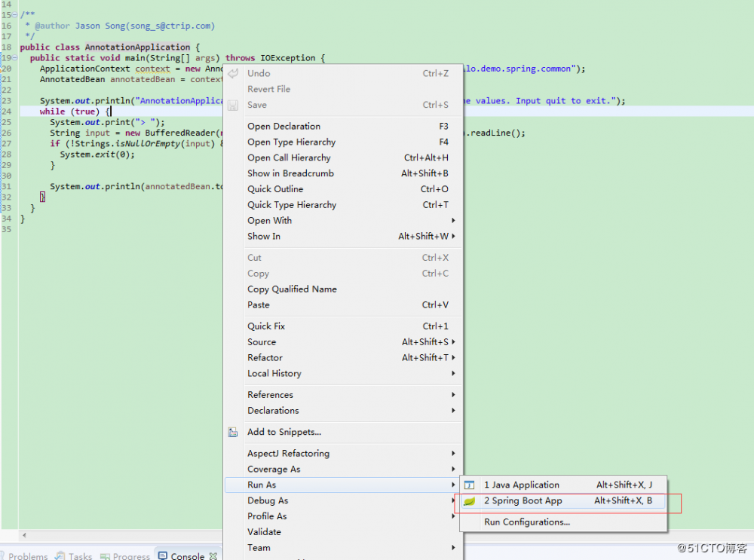This screenshot has width=754, height=560.
Task: Choose Paste from the context menu
Action: pos(343,304)
